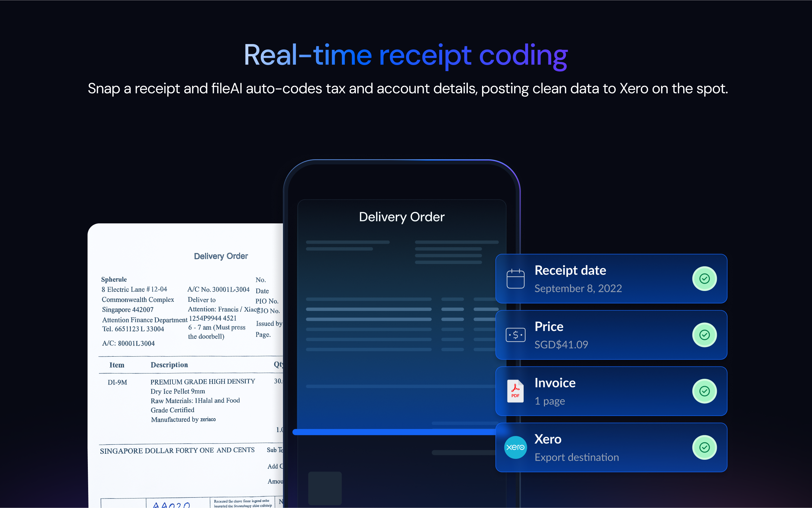The width and height of the screenshot is (812, 508).
Task: Click 'Description' column header on the receipt
Action: pos(169,365)
